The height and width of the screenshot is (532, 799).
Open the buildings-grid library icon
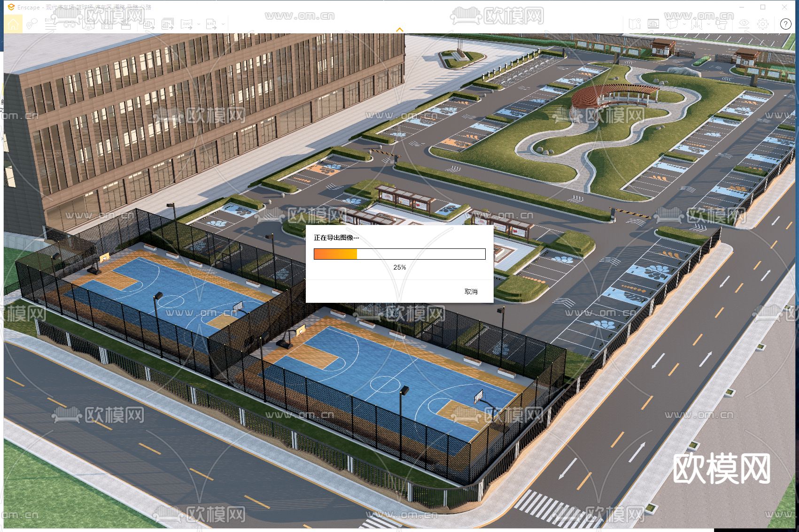[x=107, y=24]
